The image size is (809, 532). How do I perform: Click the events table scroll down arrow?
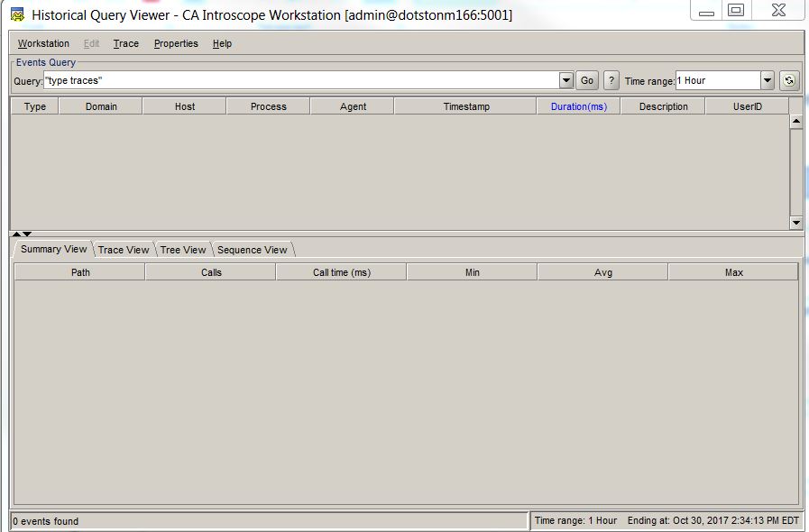tap(796, 223)
